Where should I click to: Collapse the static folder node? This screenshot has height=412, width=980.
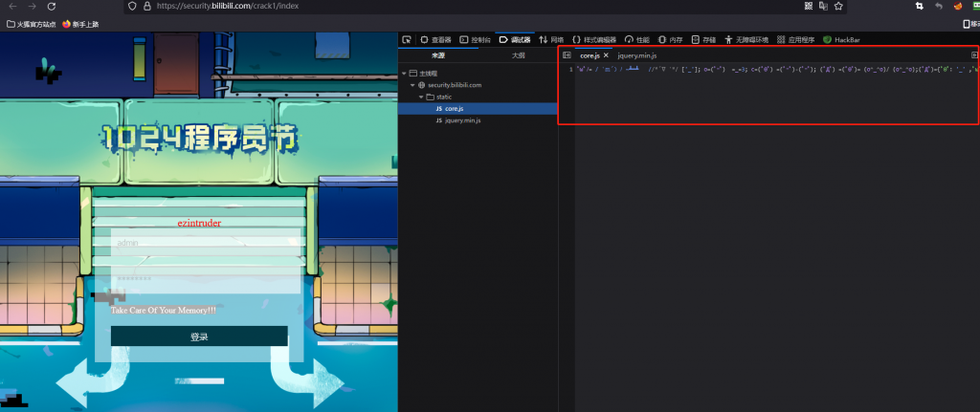pyautogui.click(x=421, y=97)
